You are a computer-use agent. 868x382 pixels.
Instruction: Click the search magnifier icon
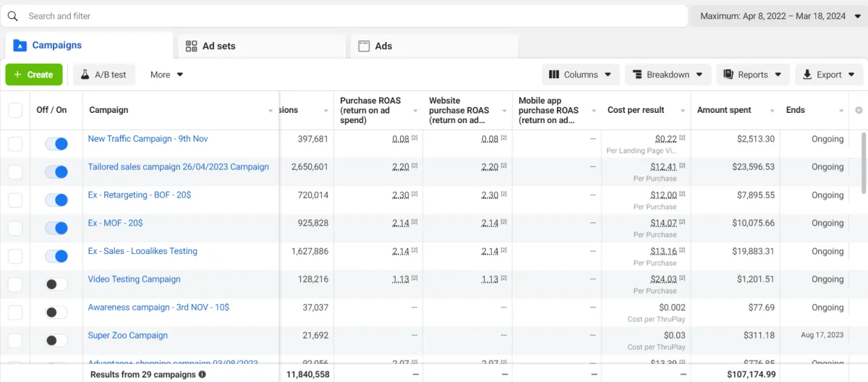pyautogui.click(x=12, y=16)
